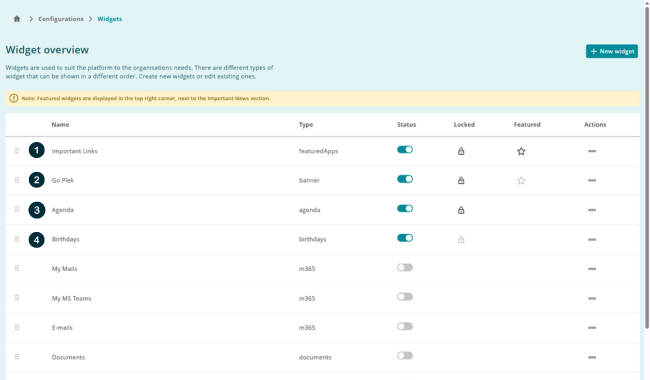Unfeature Important Links via star icon

pyautogui.click(x=521, y=151)
